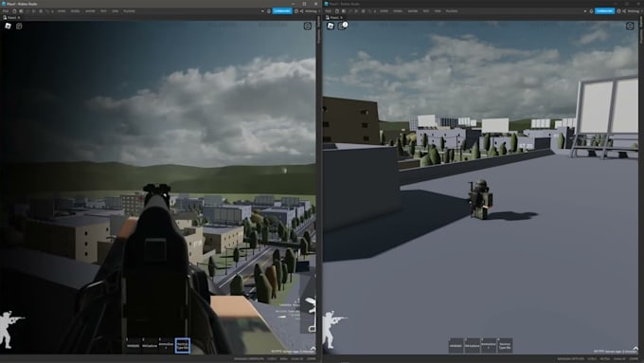Click the play test icon in left toolbar

point(34,11)
